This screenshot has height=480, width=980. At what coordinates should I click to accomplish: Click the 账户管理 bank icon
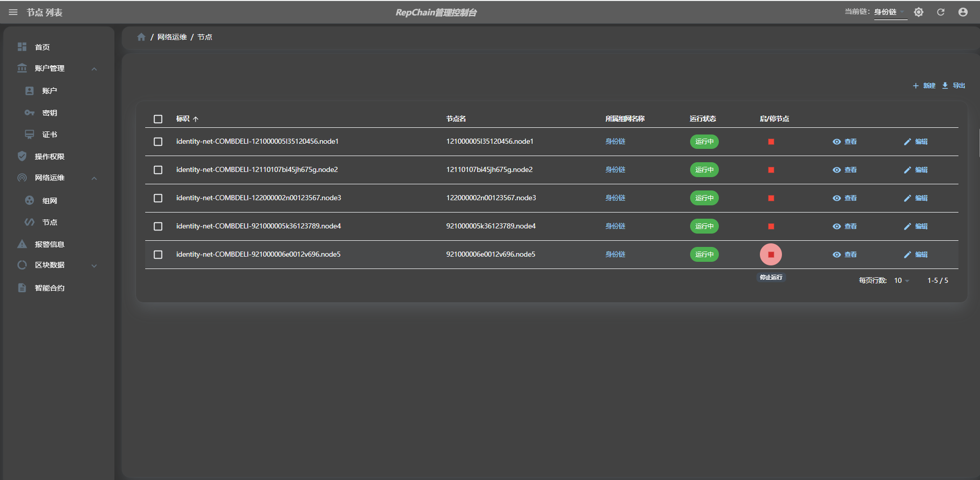tap(22, 68)
